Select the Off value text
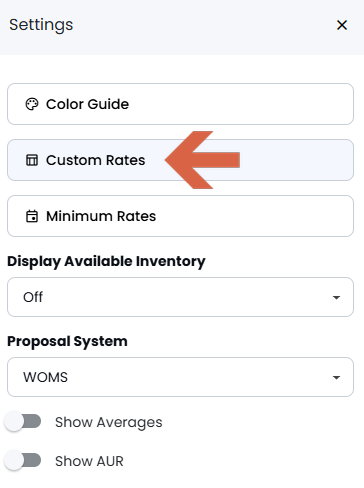 [33, 297]
